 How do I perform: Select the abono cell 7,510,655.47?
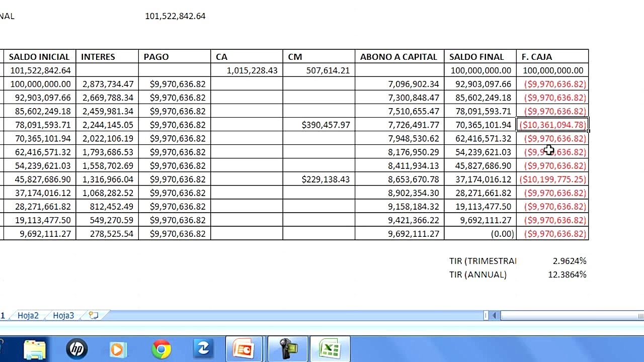pyautogui.click(x=399, y=111)
